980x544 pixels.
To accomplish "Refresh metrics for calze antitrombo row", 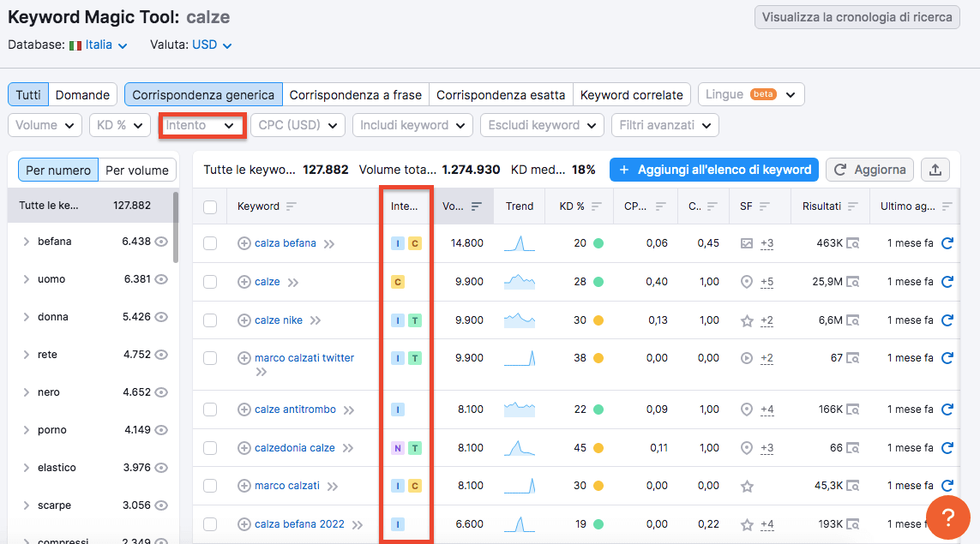I will coord(947,409).
